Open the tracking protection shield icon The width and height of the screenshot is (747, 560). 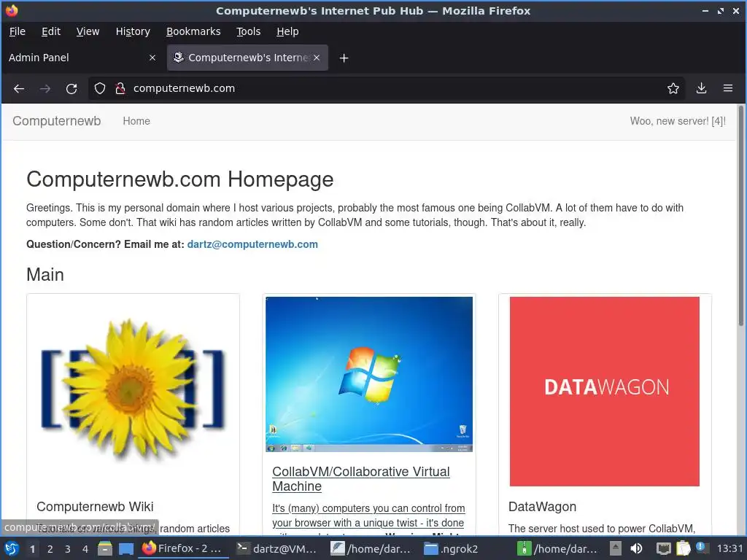coord(99,88)
